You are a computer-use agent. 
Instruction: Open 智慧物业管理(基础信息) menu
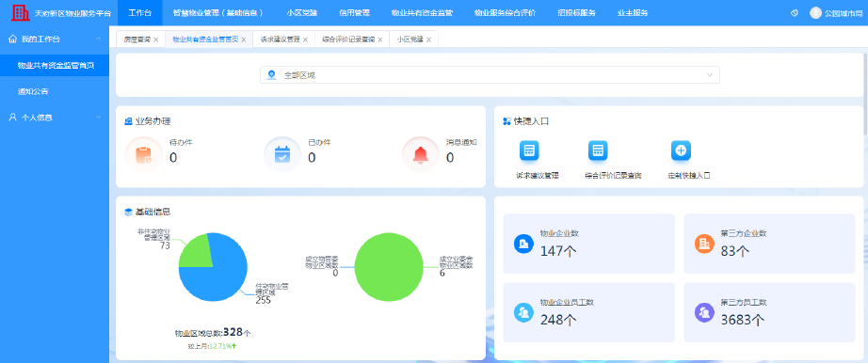[218, 13]
